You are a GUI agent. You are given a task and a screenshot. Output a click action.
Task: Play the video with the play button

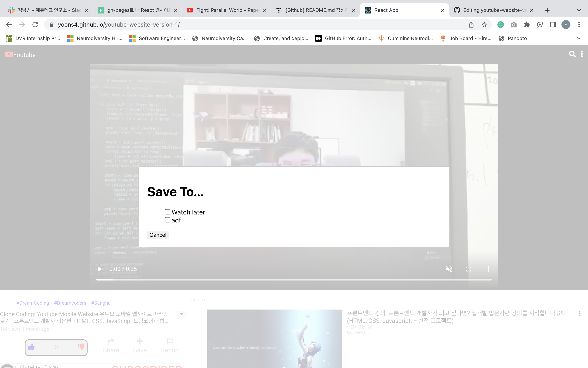point(100,269)
